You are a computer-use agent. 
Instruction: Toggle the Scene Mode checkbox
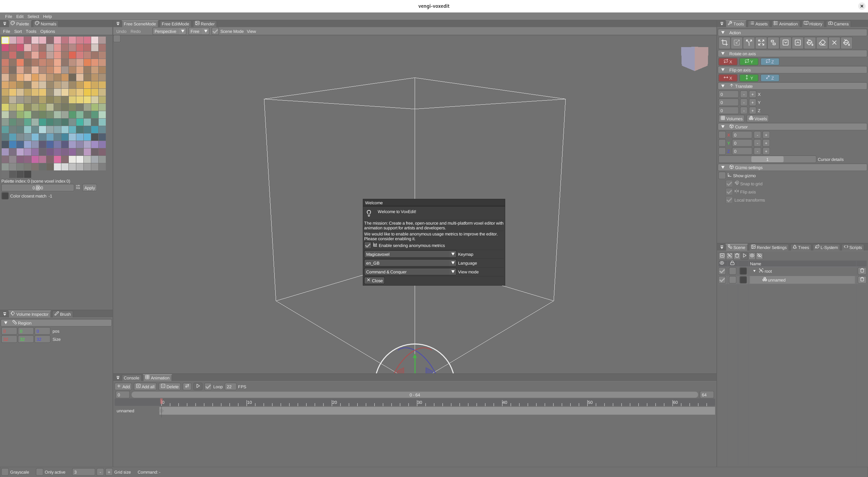click(x=215, y=32)
